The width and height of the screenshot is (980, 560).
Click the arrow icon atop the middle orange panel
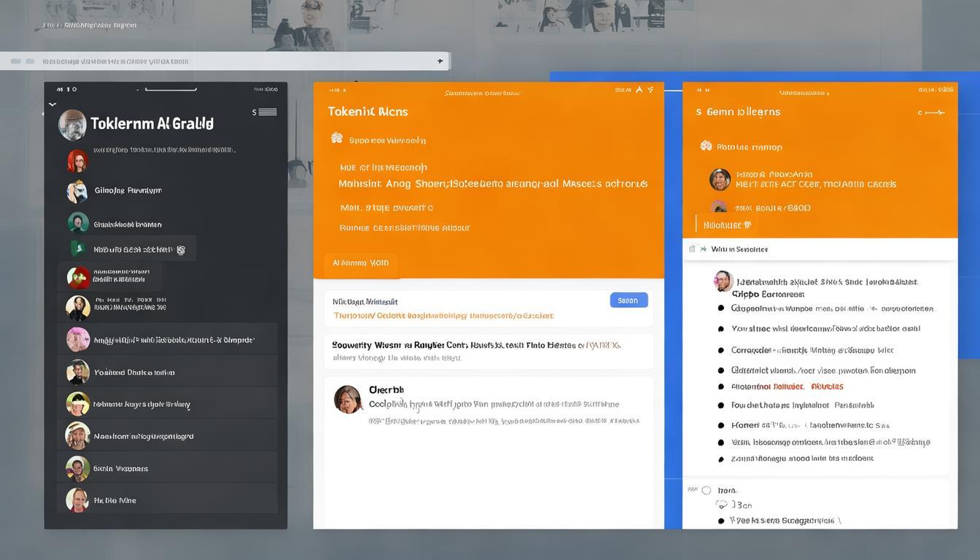point(639,90)
